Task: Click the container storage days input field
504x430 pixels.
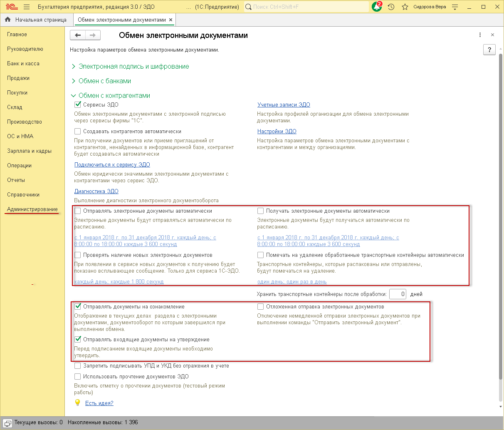Action: click(398, 294)
